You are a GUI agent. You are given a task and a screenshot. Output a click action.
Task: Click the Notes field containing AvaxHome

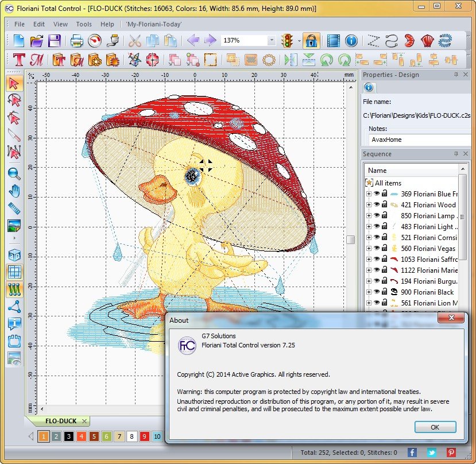click(420, 140)
